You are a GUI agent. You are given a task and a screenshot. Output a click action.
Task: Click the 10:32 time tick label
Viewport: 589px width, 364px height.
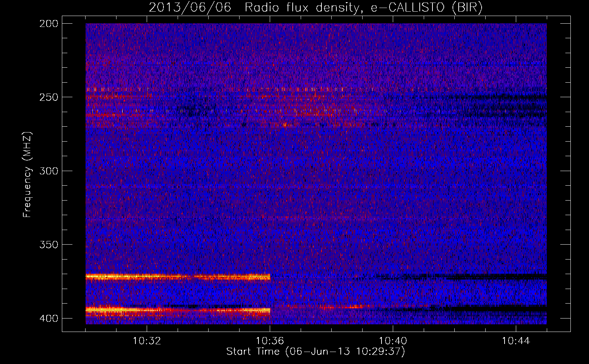click(x=147, y=341)
